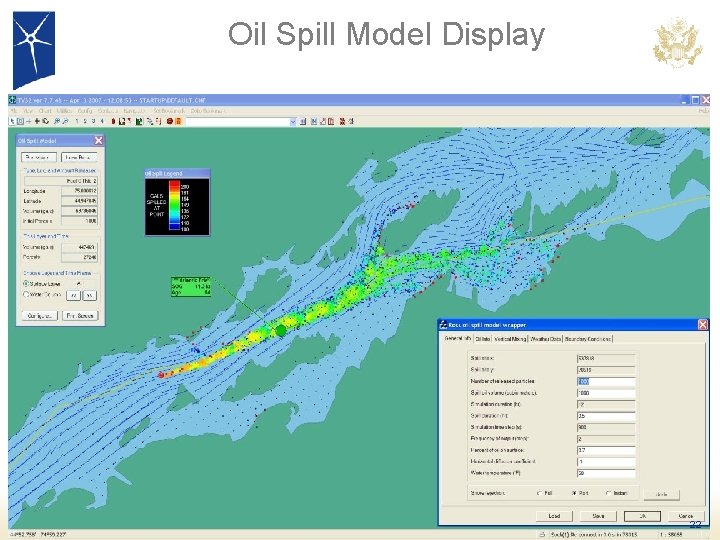The width and height of the screenshot is (720, 540).
Task: Click the Configure button in Oil Spill panel
Action: [x=40, y=315]
